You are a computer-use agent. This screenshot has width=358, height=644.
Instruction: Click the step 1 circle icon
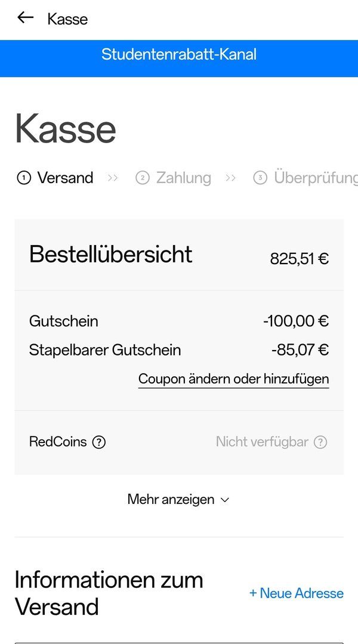[23, 178]
